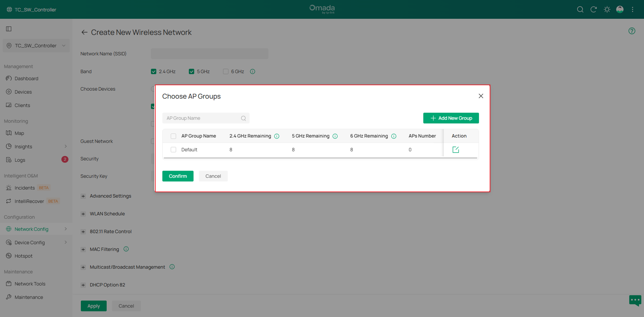
Task: Expand the MAC Filtering section
Action: click(x=83, y=249)
